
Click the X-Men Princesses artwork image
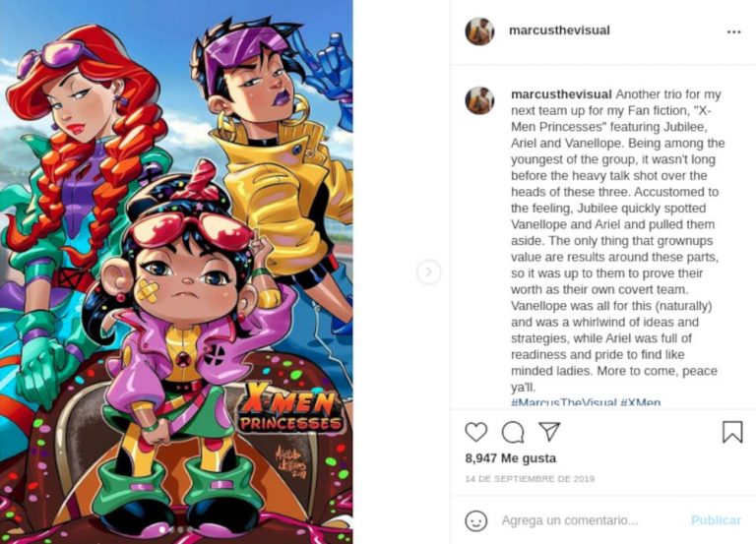(176, 272)
